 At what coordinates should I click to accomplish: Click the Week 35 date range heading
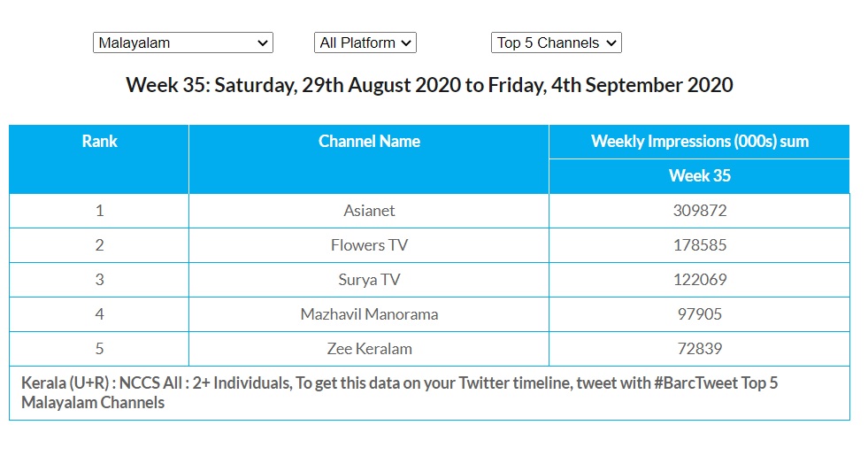pyautogui.click(x=429, y=86)
